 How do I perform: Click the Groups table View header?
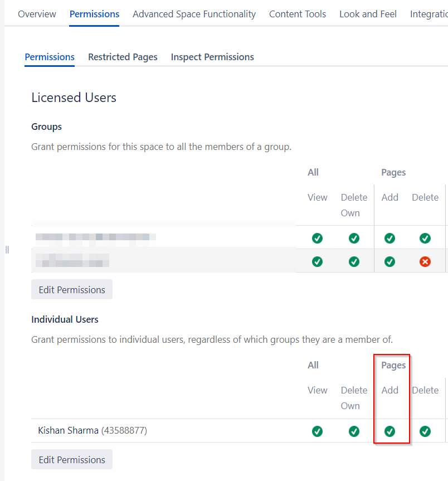coord(318,197)
